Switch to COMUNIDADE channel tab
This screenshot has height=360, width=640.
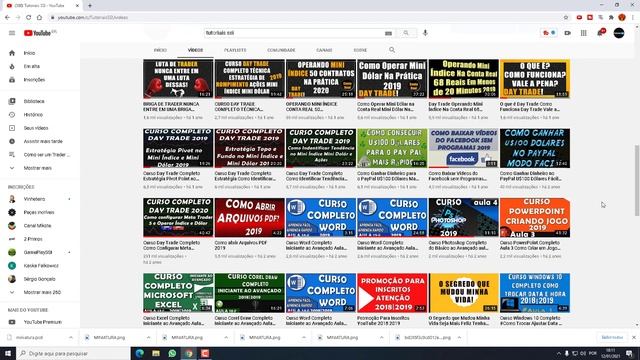281,50
